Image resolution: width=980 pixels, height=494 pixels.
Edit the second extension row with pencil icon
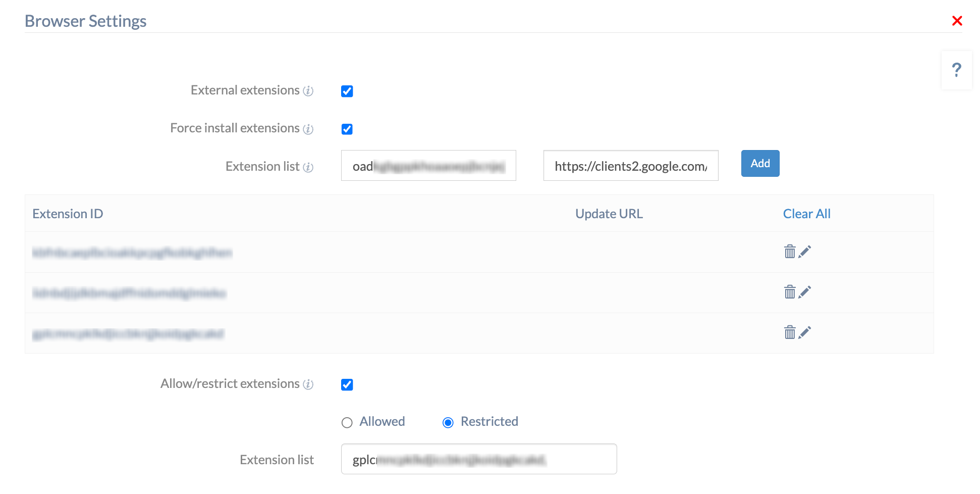tap(805, 292)
